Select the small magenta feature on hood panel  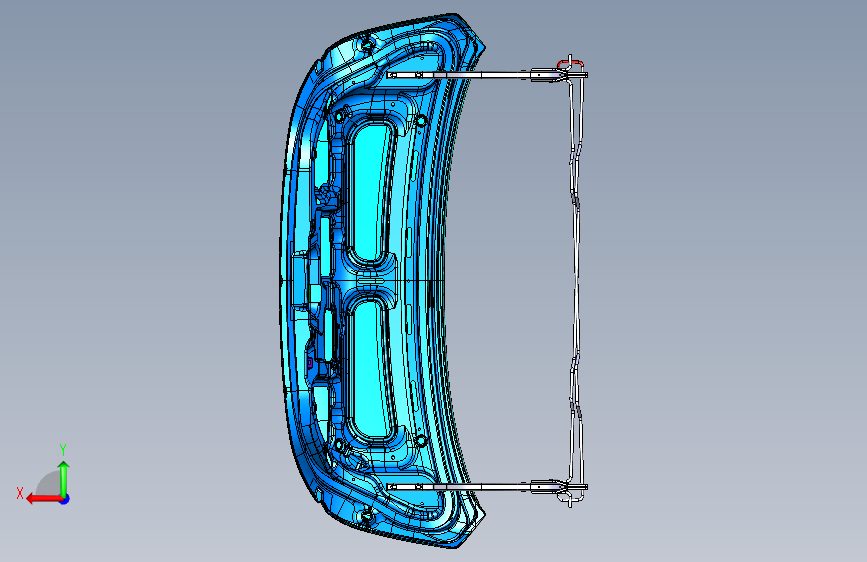click(x=310, y=363)
